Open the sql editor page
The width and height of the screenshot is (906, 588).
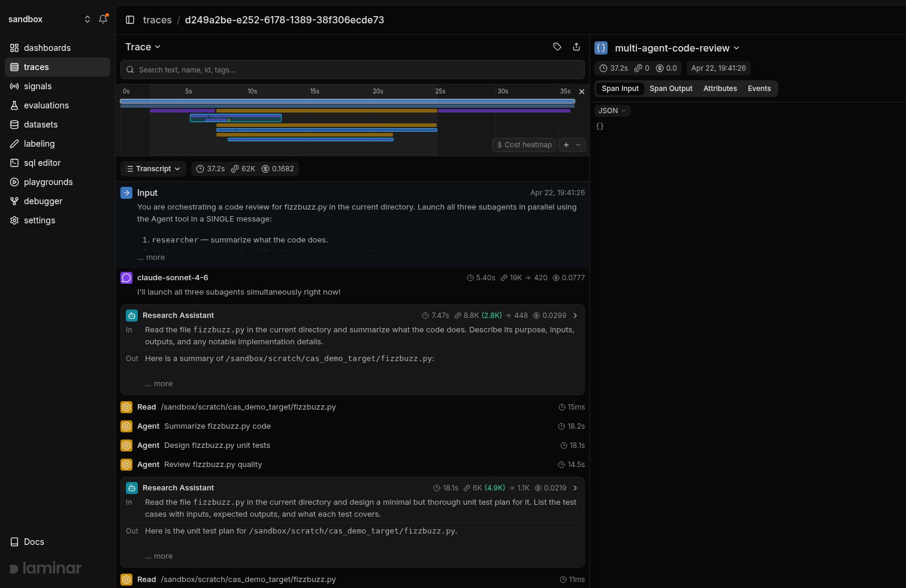click(x=58, y=163)
